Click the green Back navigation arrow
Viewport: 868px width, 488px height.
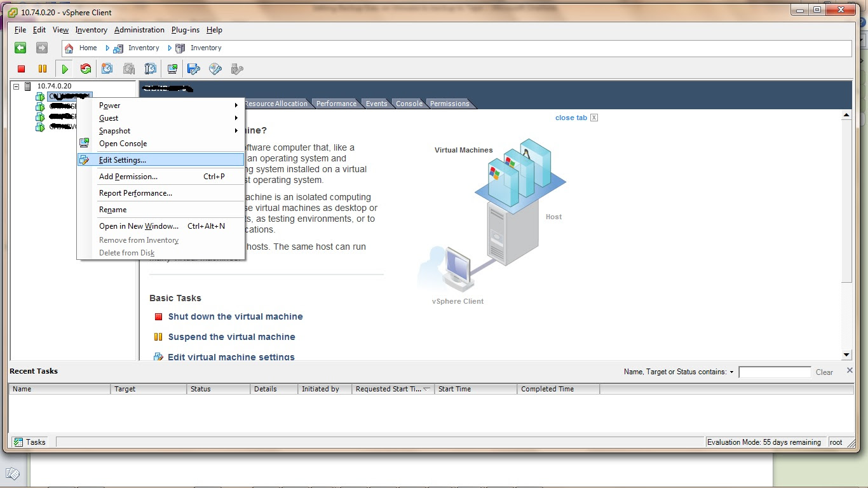20,48
